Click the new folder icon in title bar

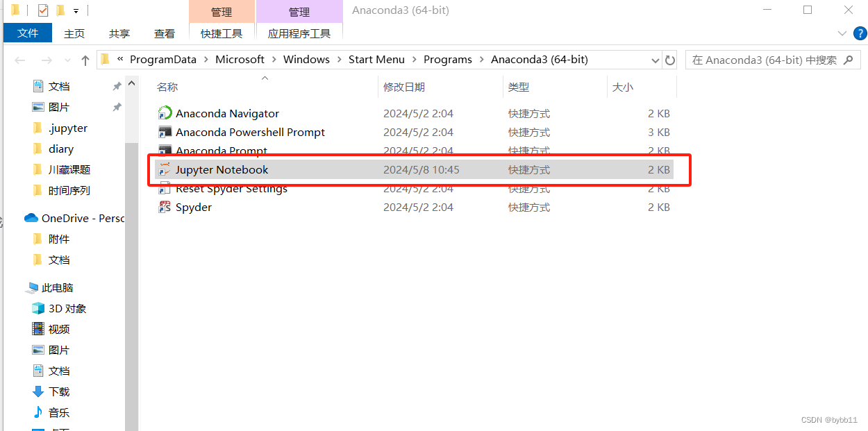click(x=60, y=10)
